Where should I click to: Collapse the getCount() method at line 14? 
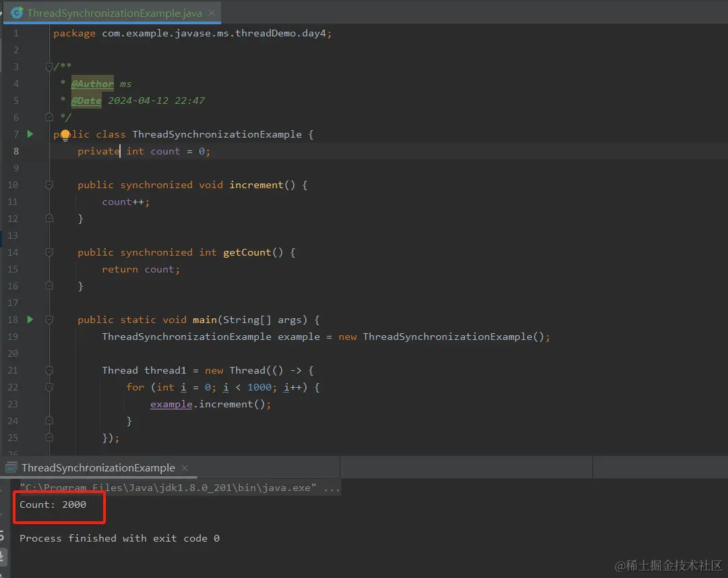[49, 252]
